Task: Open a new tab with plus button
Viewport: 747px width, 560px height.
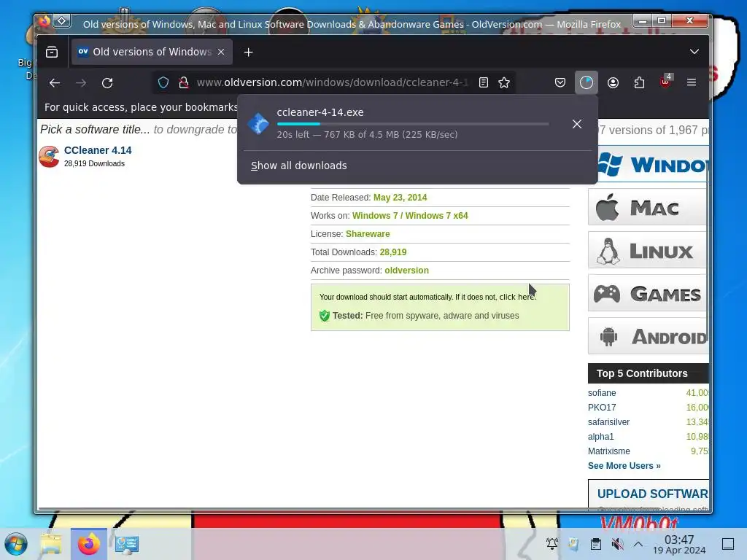Action: pyautogui.click(x=248, y=52)
